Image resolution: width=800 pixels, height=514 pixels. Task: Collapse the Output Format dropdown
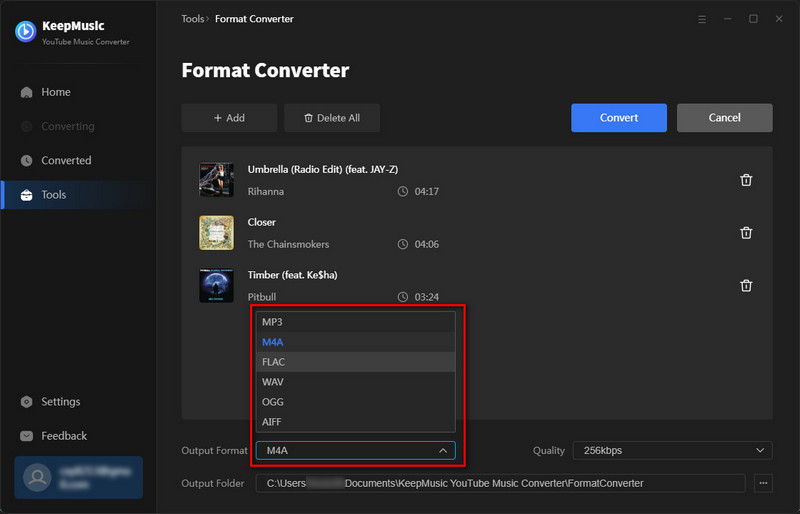(356, 451)
